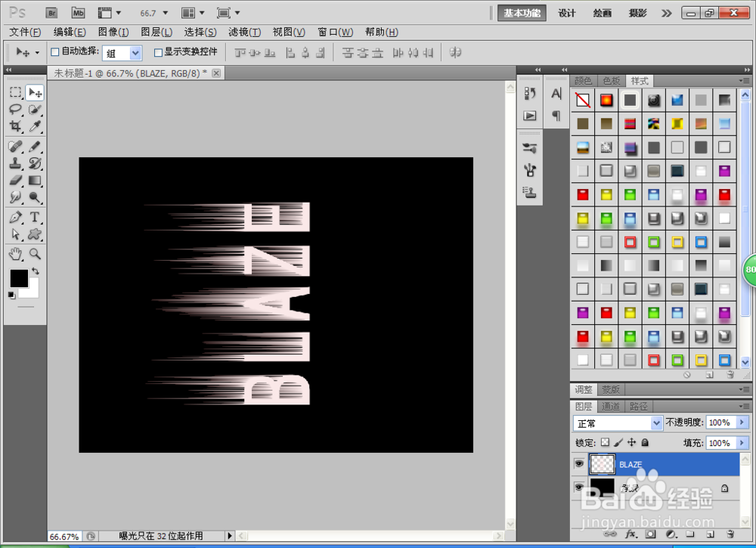Click the foreground color swatch

point(20,279)
